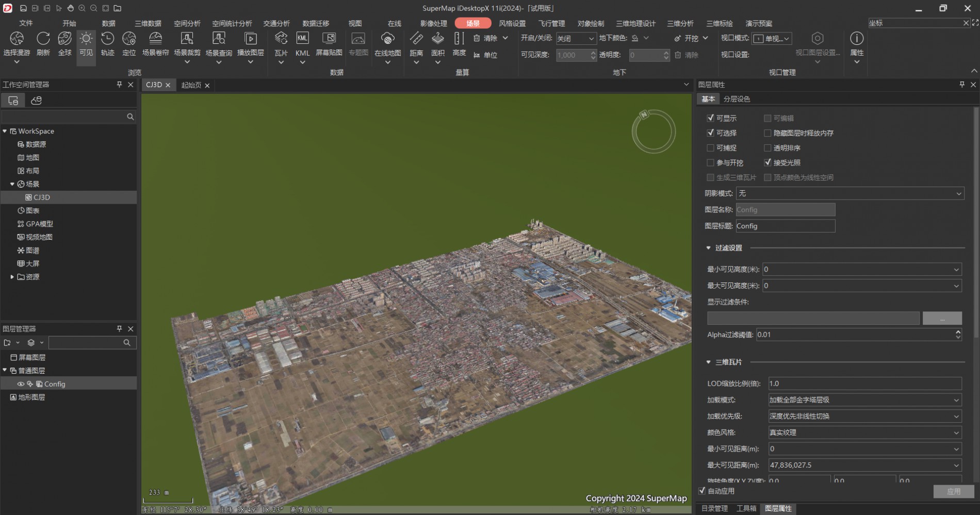
Task: Open the 加载模式 dropdown
Action: (x=865, y=400)
